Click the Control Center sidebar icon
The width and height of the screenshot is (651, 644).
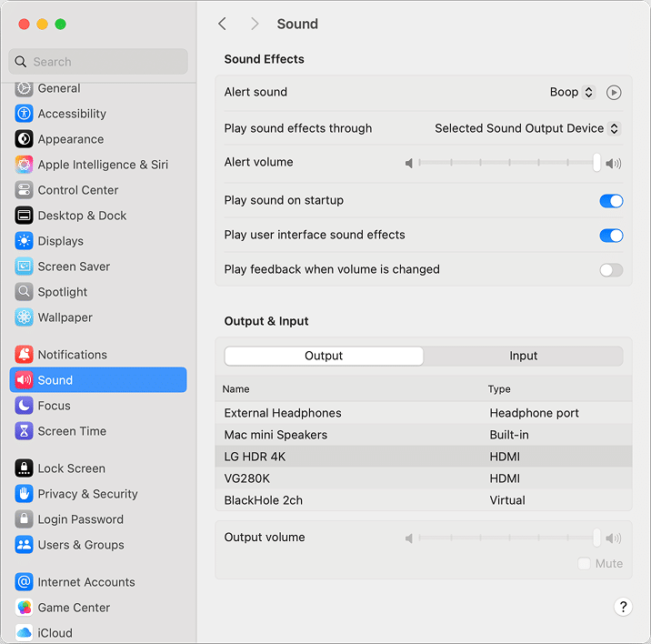pos(24,190)
